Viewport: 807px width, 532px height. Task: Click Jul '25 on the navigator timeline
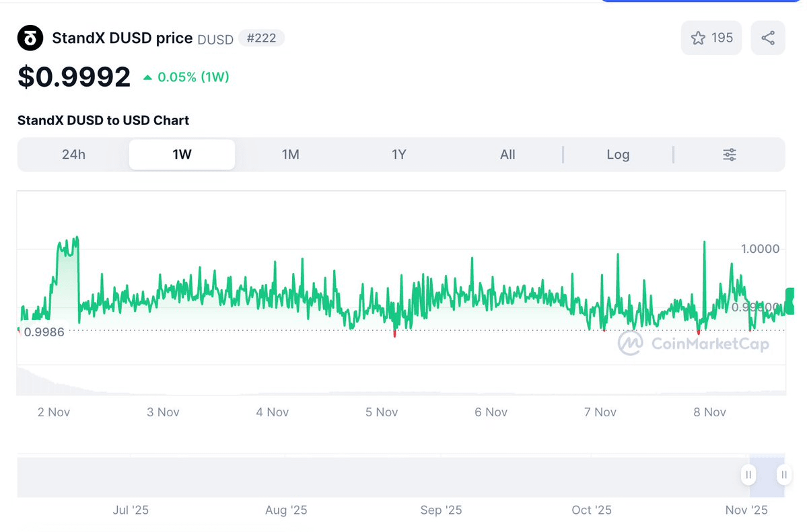pyautogui.click(x=131, y=510)
